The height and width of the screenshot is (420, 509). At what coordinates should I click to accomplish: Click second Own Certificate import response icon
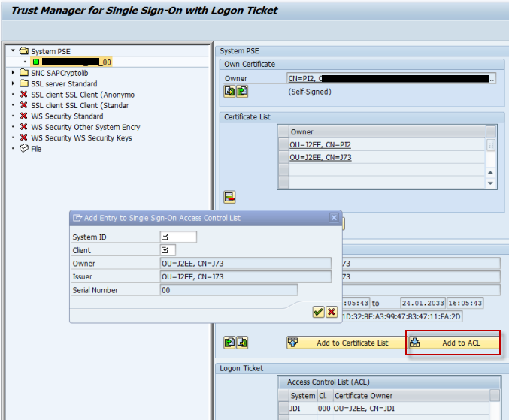click(242, 92)
